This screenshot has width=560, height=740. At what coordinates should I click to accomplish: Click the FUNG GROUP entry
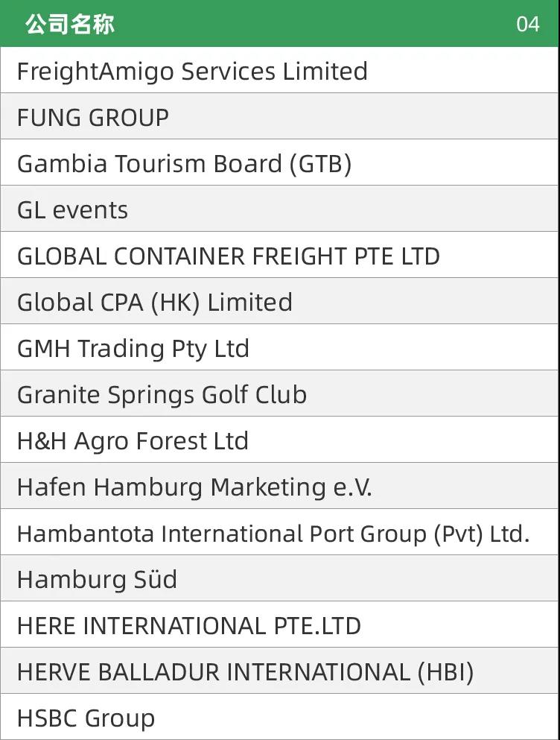tap(280, 116)
